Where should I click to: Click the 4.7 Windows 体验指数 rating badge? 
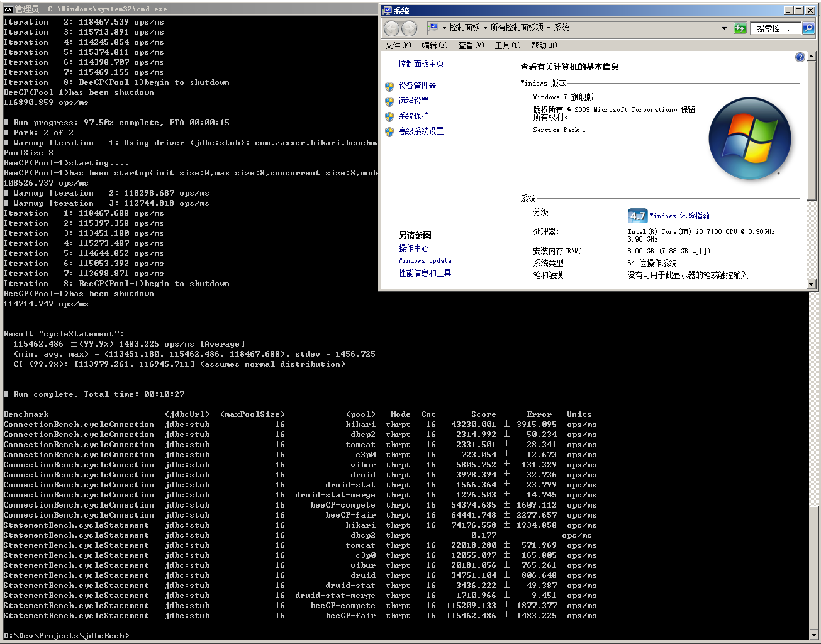637,215
